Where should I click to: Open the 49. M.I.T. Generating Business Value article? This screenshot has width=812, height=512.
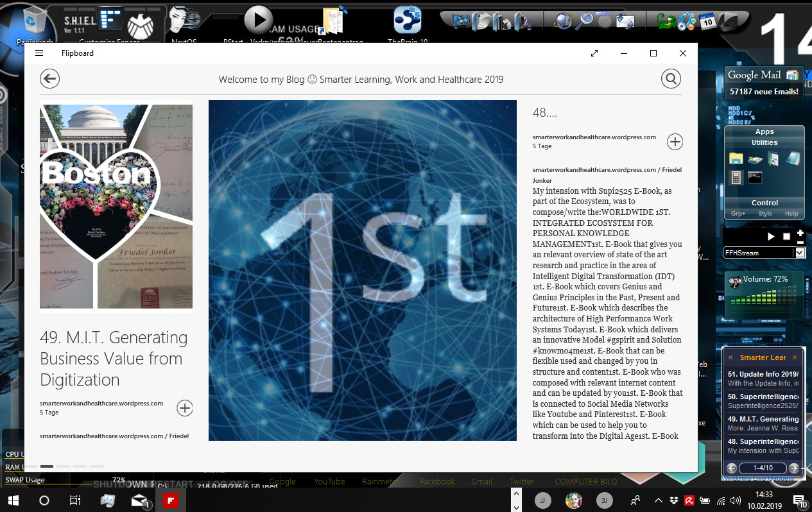click(x=114, y=358)
